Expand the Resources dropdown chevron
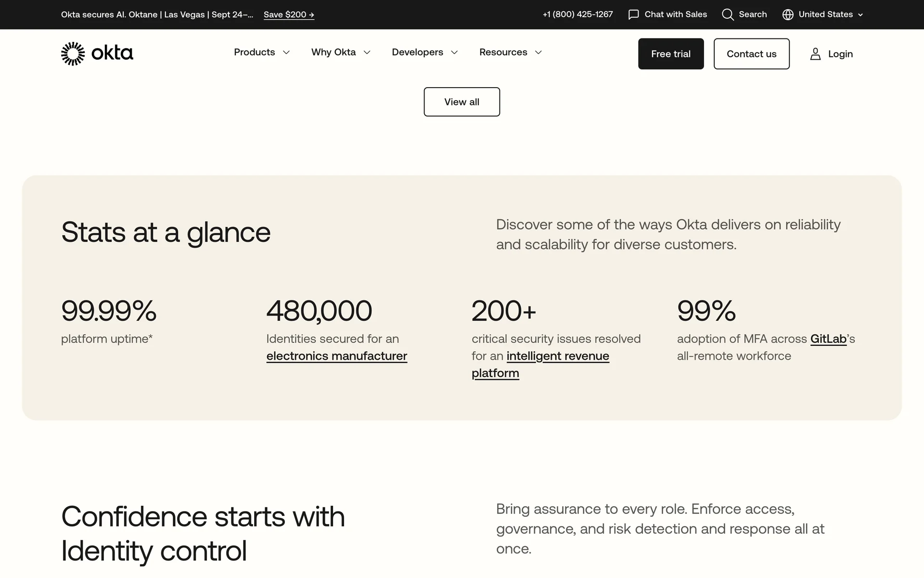Image resolution: width=924 pixels, height=578 pixels. click(539, 53)
